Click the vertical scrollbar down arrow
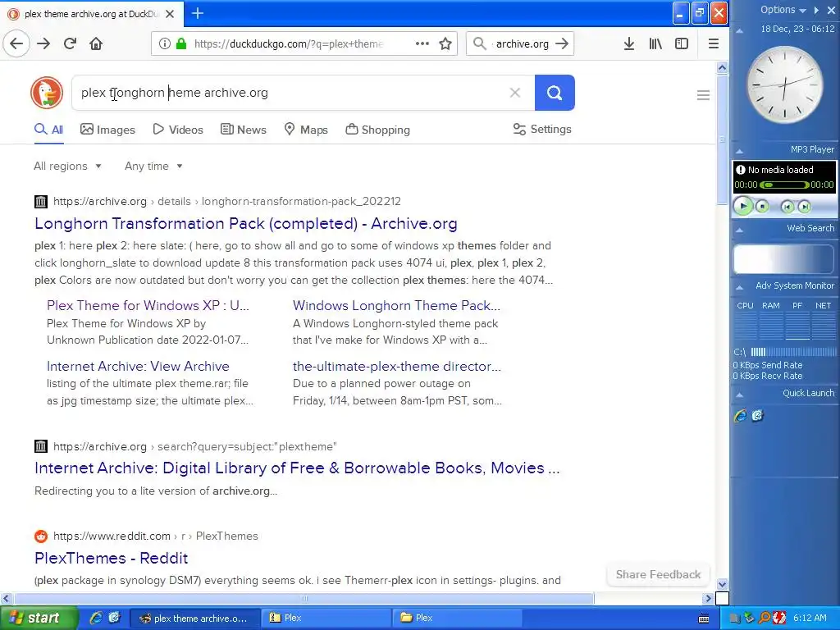Viewport: 840px width, 630px height. pos(722,584)
